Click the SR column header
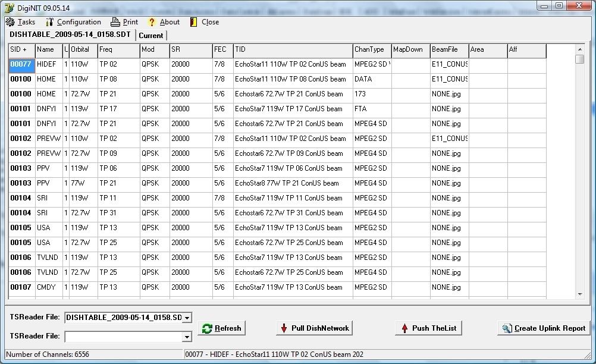This screenshot has height=364, width=596. (191, 51)
